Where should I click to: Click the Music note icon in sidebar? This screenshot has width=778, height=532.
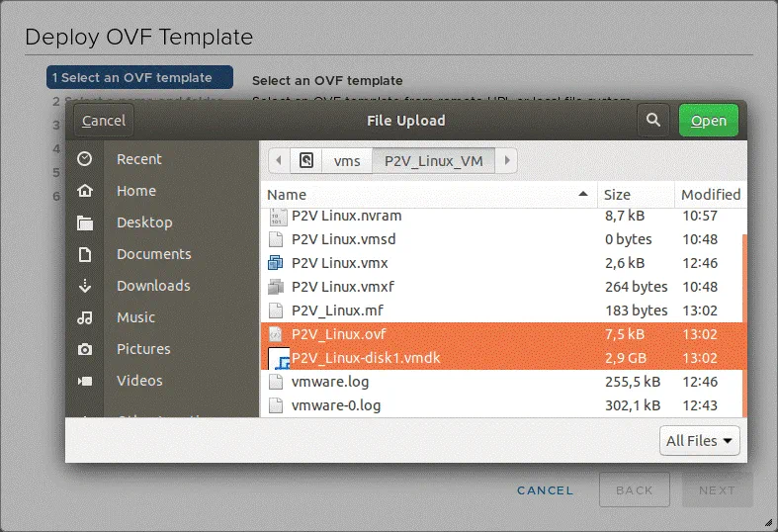coord(85,317)
